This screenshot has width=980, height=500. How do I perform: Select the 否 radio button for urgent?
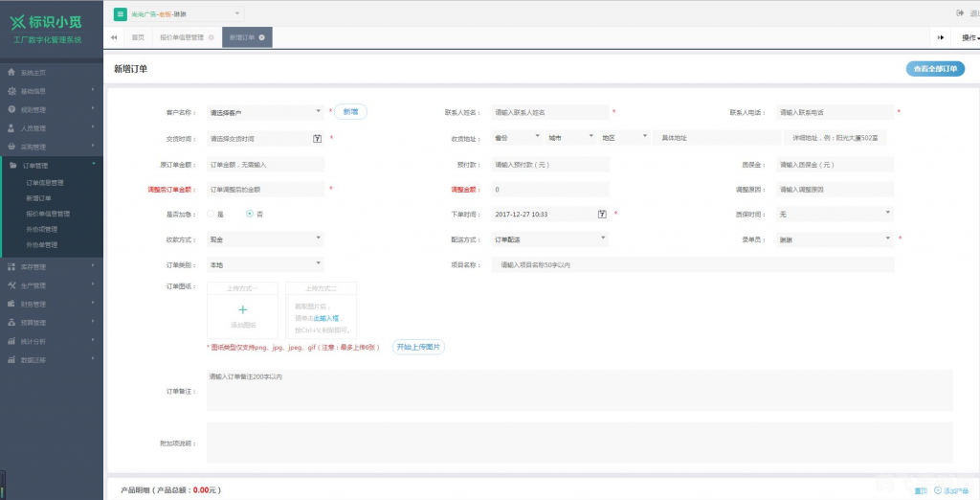coord(250,214)
